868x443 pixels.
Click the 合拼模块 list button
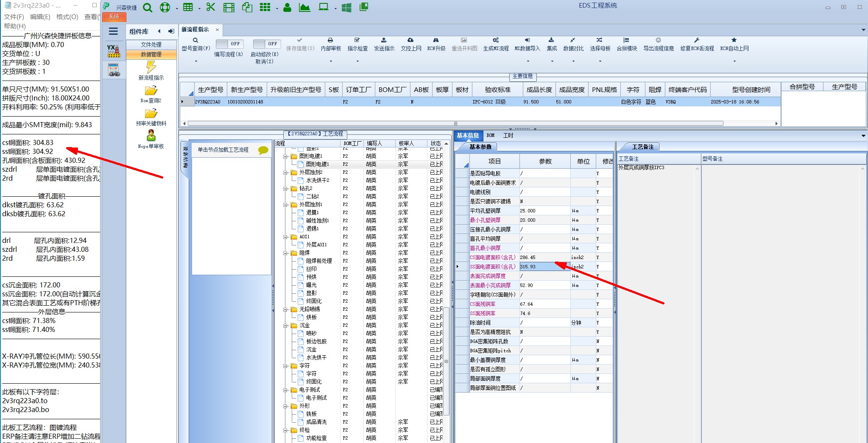tap(627, 45)
